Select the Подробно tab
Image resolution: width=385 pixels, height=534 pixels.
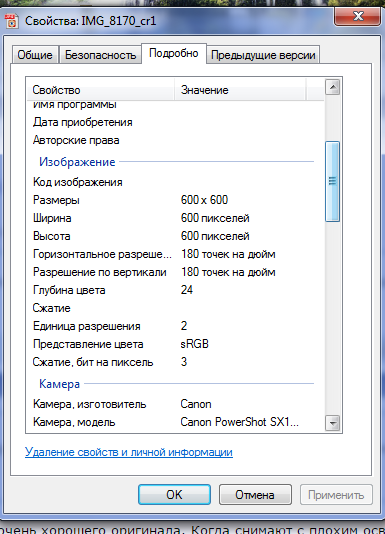(x=174, y=53)
